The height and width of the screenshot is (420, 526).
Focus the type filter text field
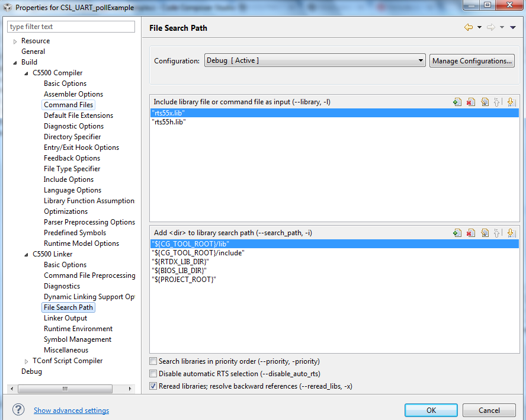[71, 27]
